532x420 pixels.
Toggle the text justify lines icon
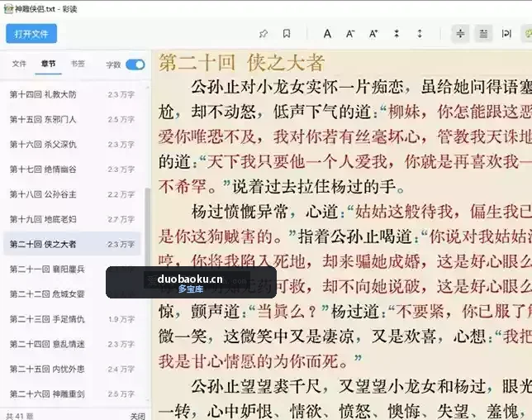tap(483, 34)
